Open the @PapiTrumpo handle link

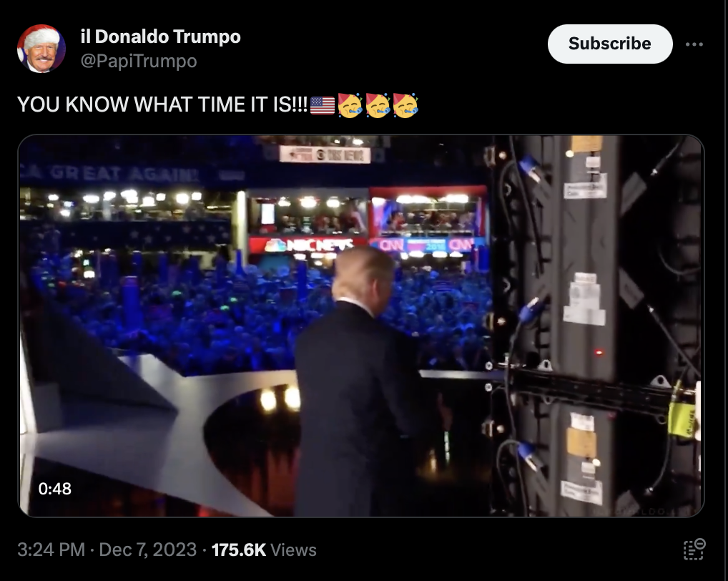[139, 61]
